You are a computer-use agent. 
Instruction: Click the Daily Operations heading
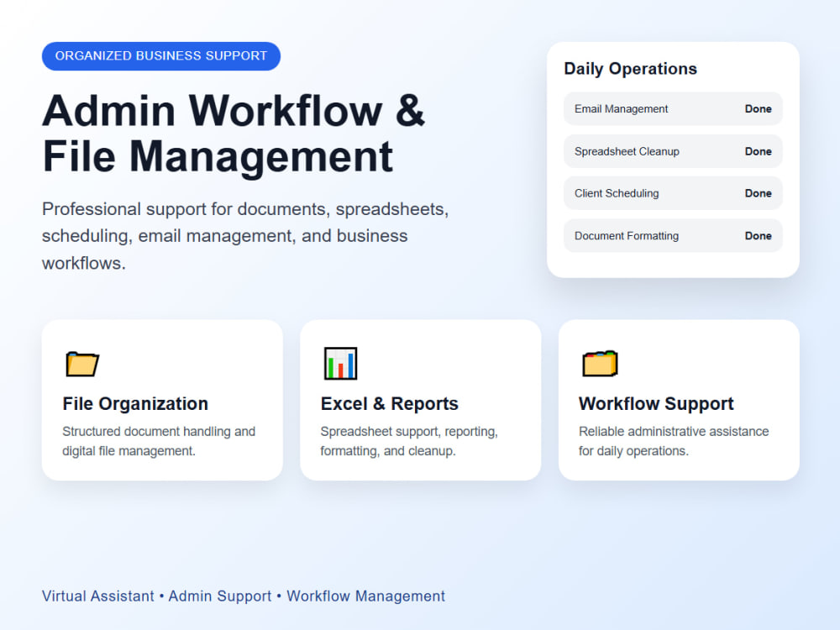pos(631,69)
